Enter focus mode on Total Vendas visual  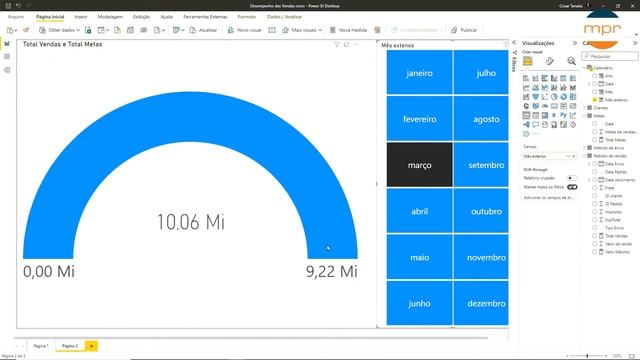pyautogui.click(x=347, y=44)
